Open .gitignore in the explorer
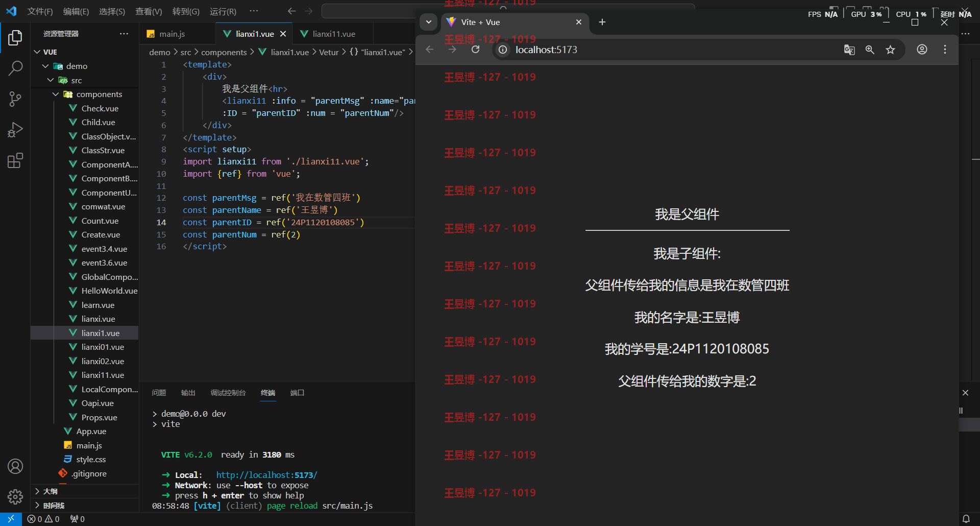 [x=89, y=473]
